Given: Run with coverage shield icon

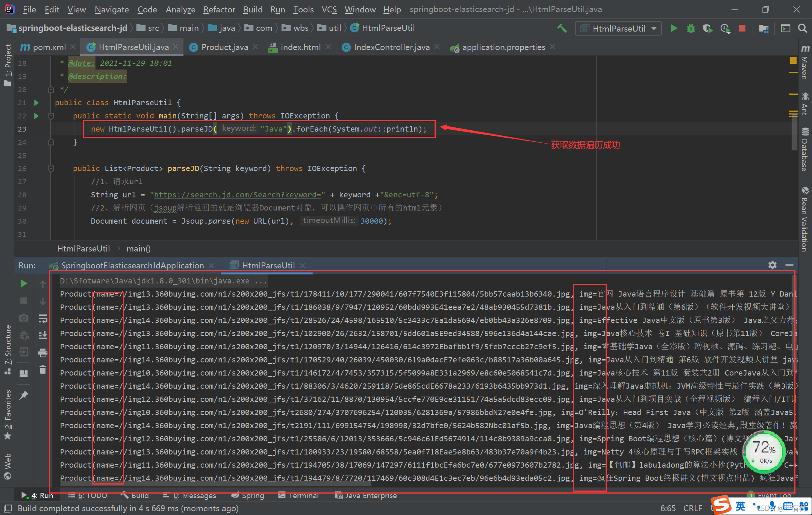Looking at the screenshot, I should pyautogui.click(x=707, y=28).
